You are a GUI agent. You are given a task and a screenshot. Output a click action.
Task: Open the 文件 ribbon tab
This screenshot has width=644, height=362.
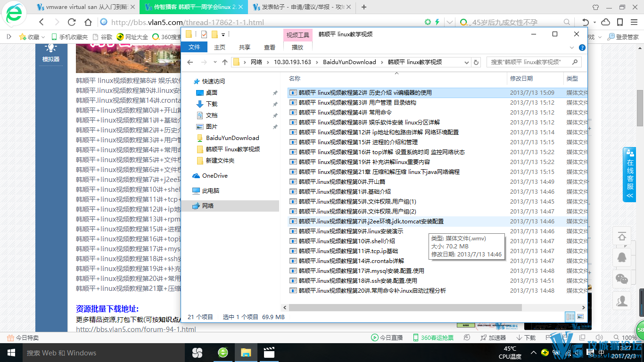coord(194,47)
